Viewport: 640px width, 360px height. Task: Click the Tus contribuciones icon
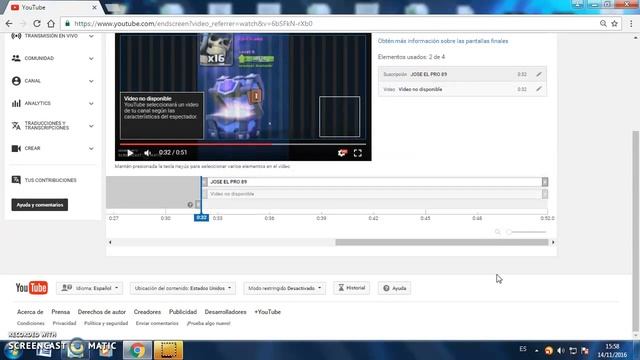[16, 180]
